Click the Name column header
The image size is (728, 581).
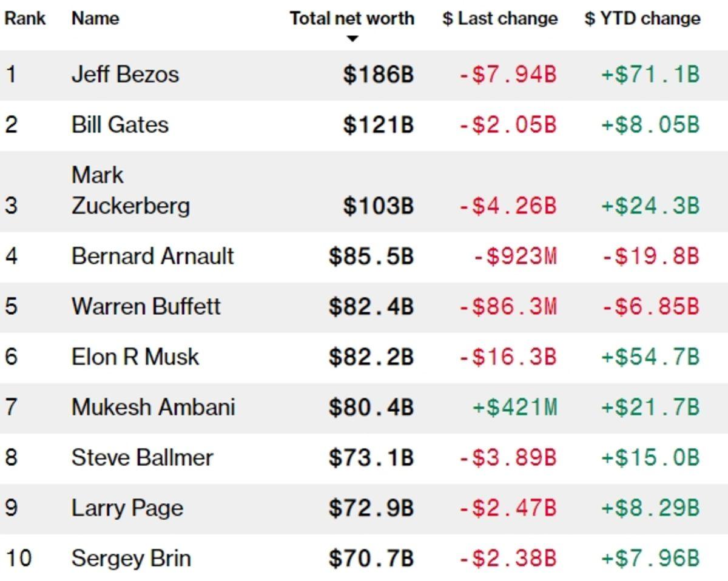pos(95,18)
